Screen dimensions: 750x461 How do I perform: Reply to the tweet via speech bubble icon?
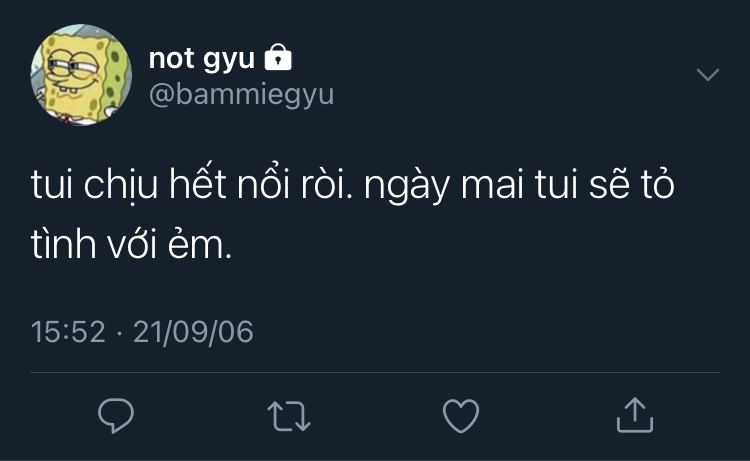[117, 415]
